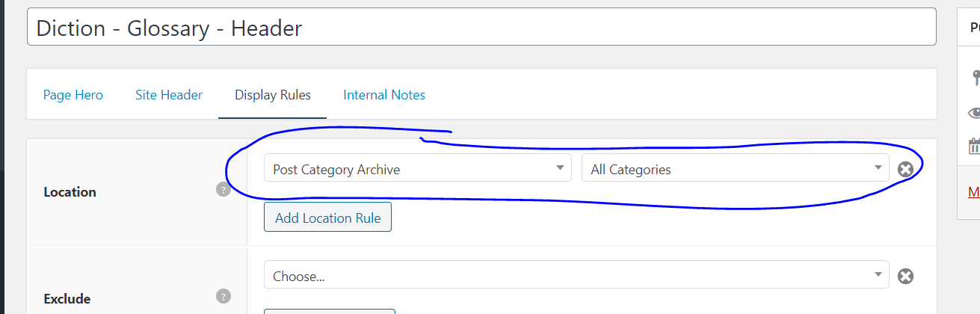The height and width of the screenshot is (314, 980).
Task: Remove the Post Category Archive location rule
Action: click(905, 170)
